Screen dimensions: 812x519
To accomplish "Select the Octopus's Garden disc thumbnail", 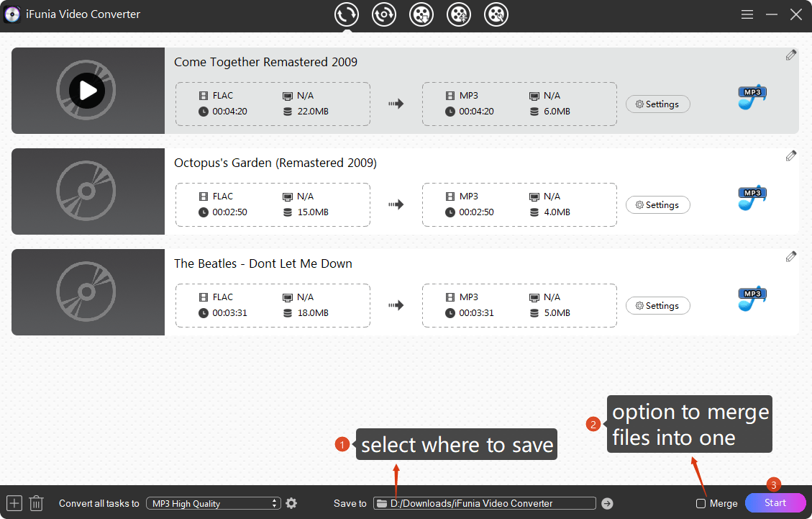I will (87, 191).
